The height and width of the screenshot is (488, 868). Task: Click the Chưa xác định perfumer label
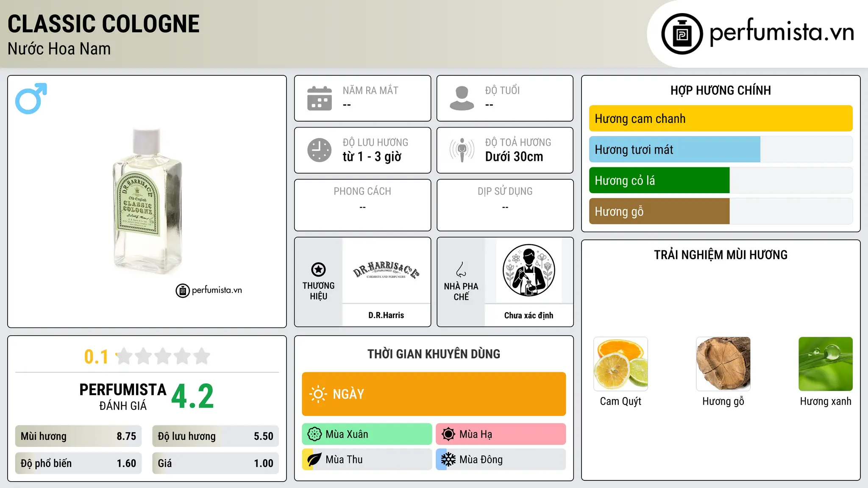pos(529,315)
